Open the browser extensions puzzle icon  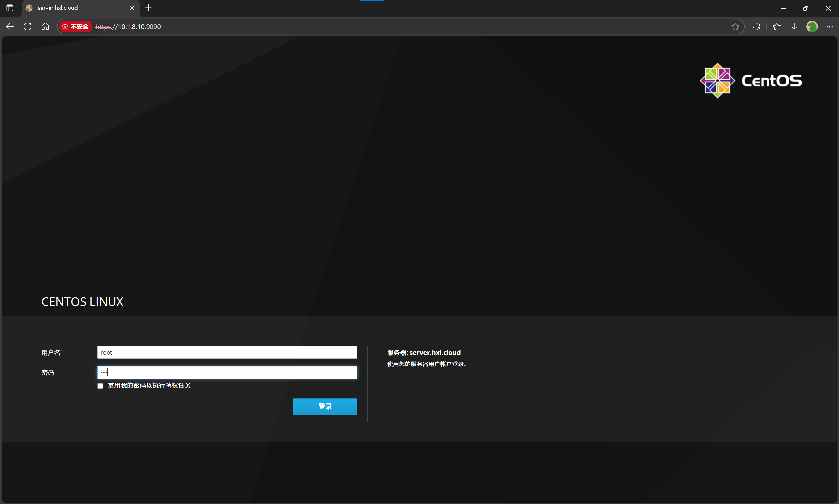tap(756, 27)
